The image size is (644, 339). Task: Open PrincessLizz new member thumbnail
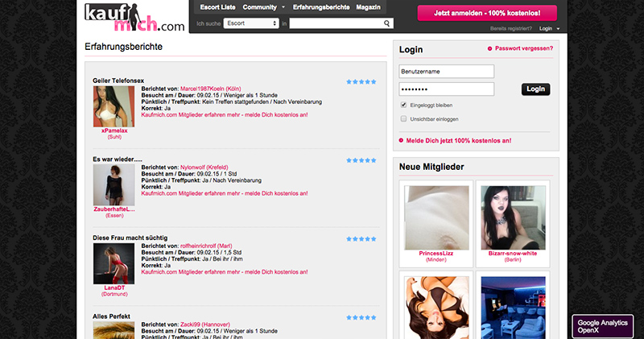coord(436,217)
